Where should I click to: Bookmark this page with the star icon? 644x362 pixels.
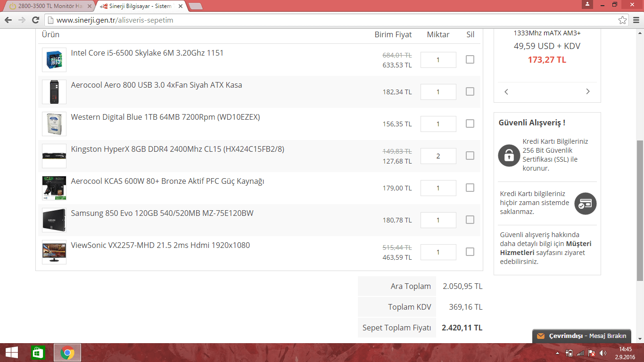623,20
